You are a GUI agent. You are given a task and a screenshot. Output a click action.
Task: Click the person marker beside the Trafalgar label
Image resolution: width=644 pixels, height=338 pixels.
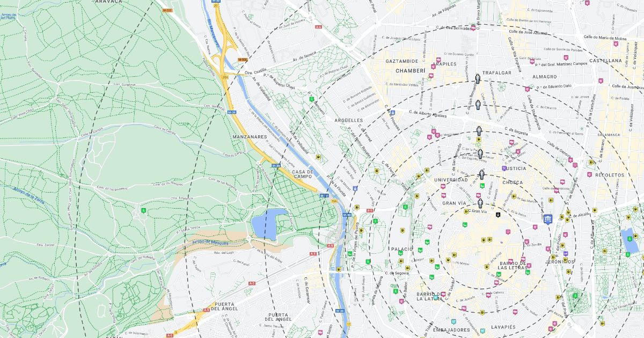(477, 78)
